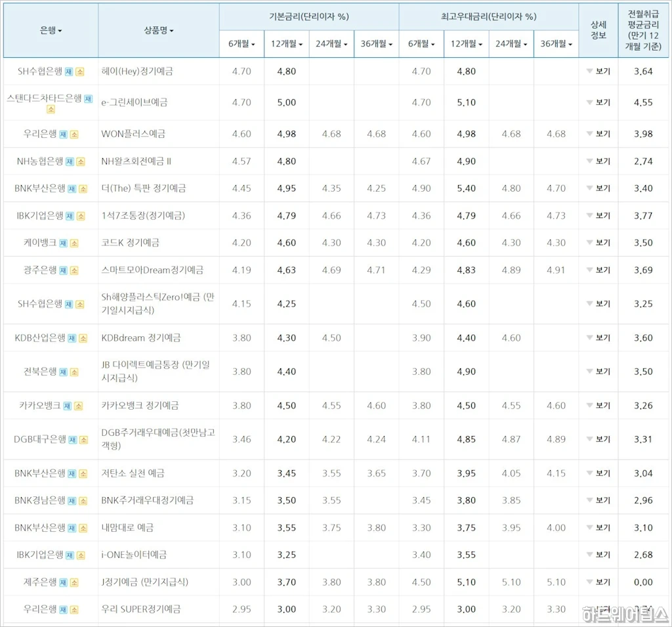Image resolution: width=672 pixels, height=627 pixels.
Task: Sort by 최고우대금리 12개월 column
Action: click(467, 44)
